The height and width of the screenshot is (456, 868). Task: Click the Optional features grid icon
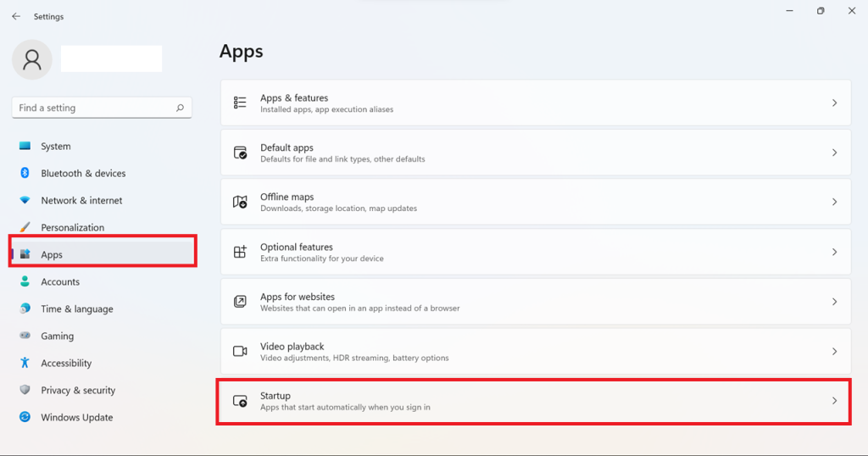pos(240,252)
